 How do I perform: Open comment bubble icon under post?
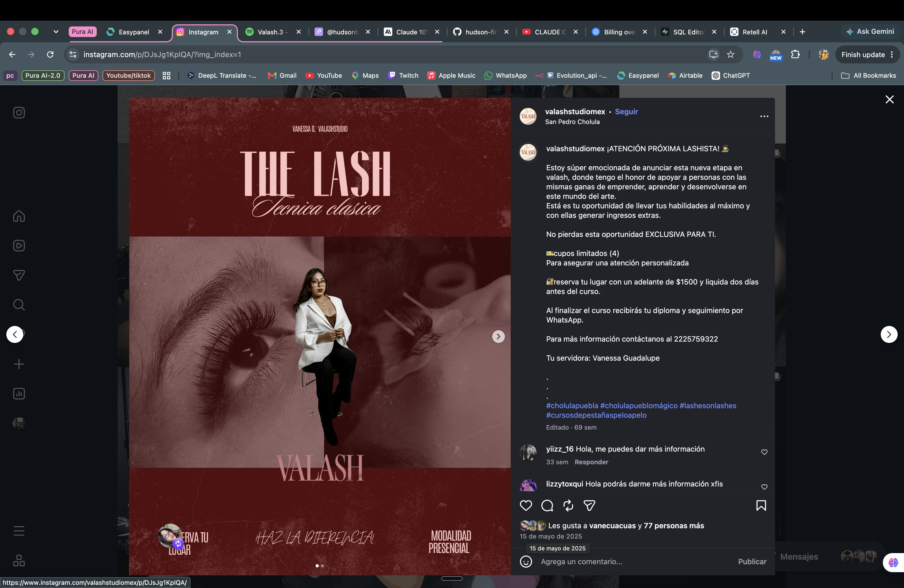coord(547,506)
